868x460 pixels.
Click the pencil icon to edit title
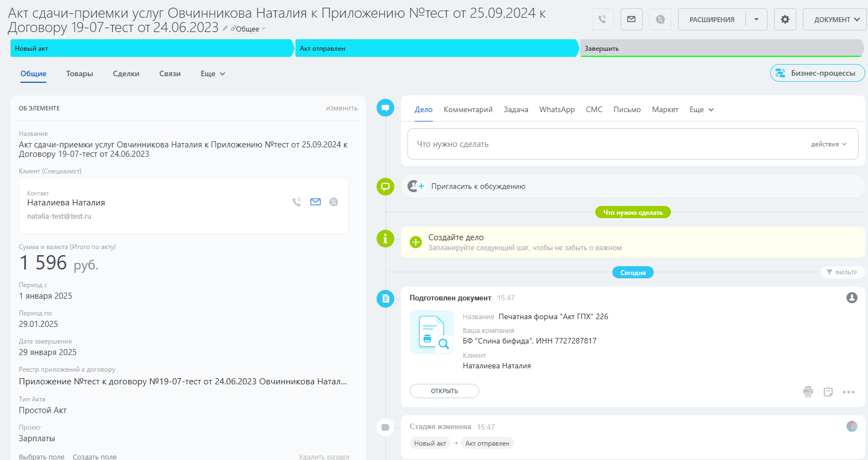click(x=225, y=28)
